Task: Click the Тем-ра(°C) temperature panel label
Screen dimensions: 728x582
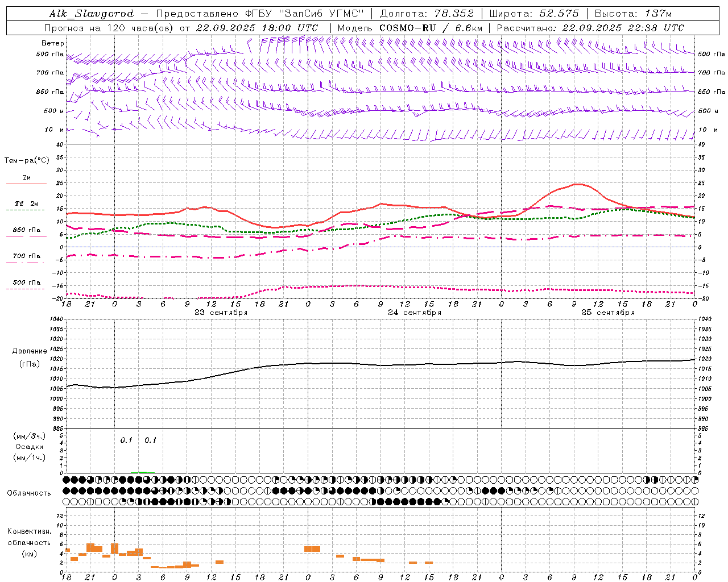Action: [27, 161]
